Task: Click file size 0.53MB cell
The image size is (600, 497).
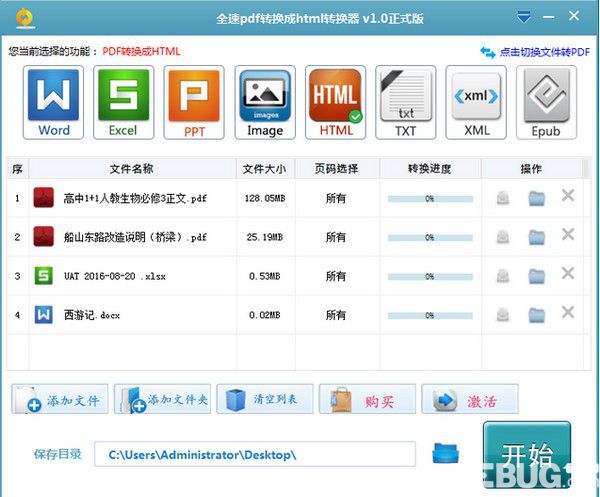Action: click(265, 276)
